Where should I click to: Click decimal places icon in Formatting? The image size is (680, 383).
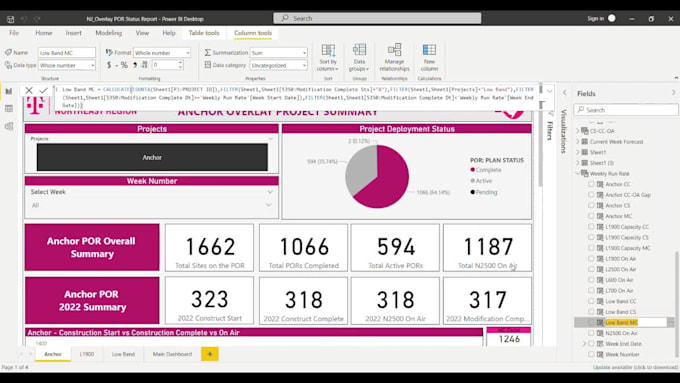click(144, 65)
